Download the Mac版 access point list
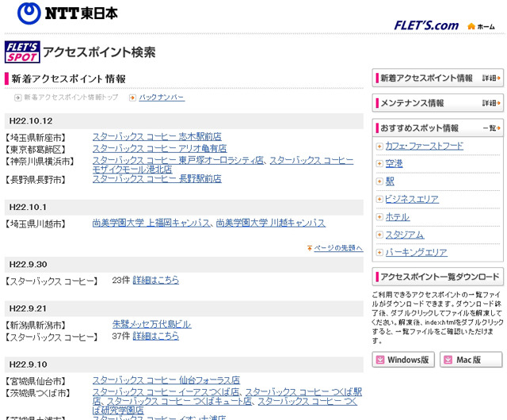Image resolution: width=507 pixels, height=420 pixels. click(x=471, y=360)
